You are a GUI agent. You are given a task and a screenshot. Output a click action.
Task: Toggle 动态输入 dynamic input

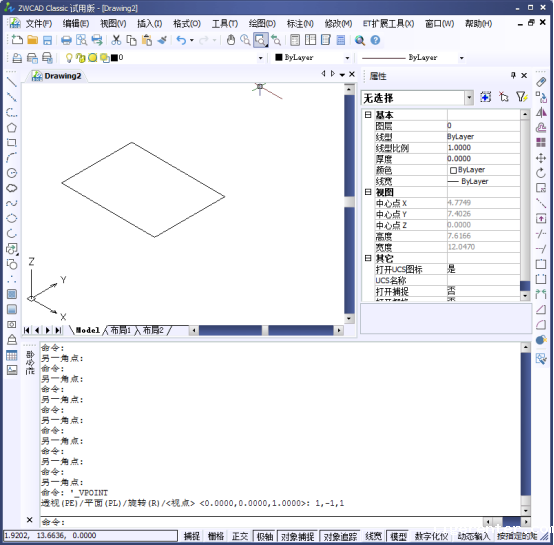point(473,536)
